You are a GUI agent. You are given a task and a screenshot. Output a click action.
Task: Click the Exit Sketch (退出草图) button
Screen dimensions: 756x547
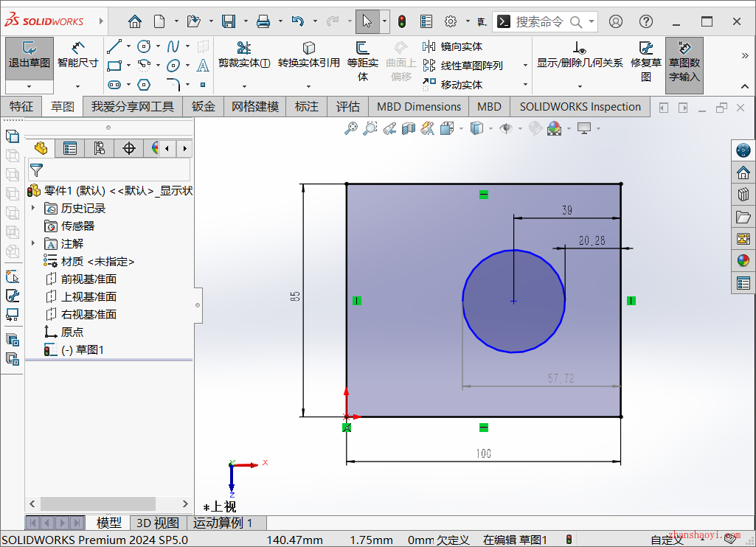coord(30,58)
